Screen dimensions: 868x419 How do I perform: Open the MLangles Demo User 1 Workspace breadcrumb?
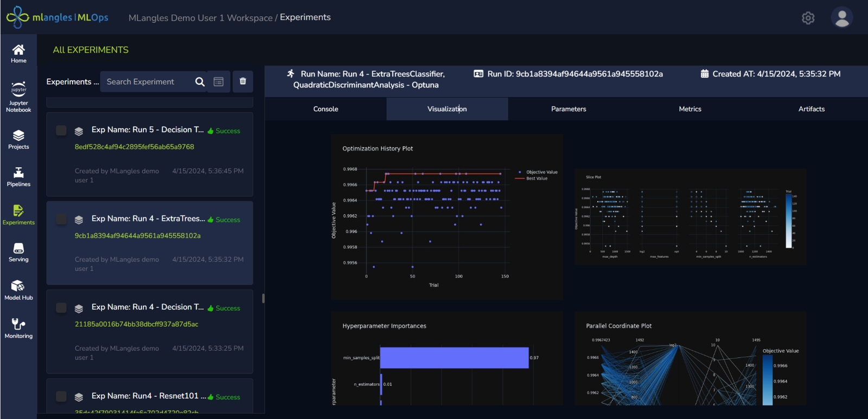[x=200, y=18]
